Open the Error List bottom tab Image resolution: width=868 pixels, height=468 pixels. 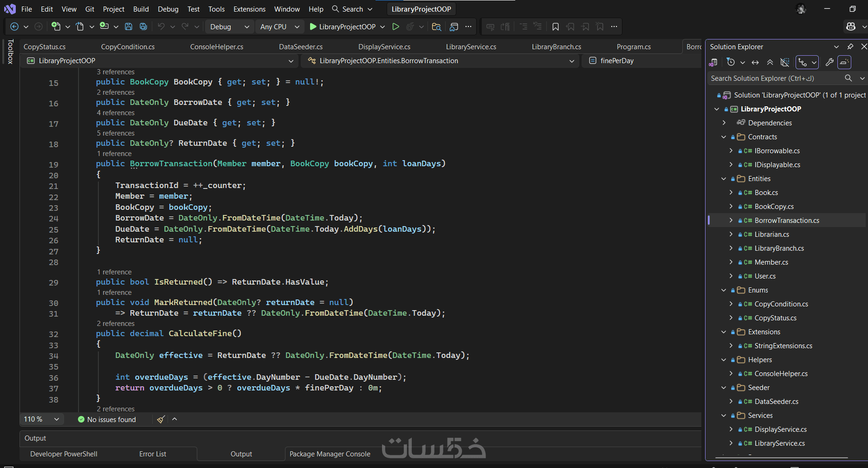(x=153, y=454)
